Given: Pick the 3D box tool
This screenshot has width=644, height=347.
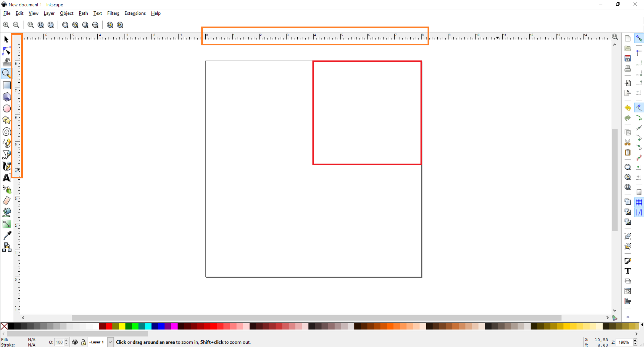Looking at the screenshot, I should tap(6, 97).
